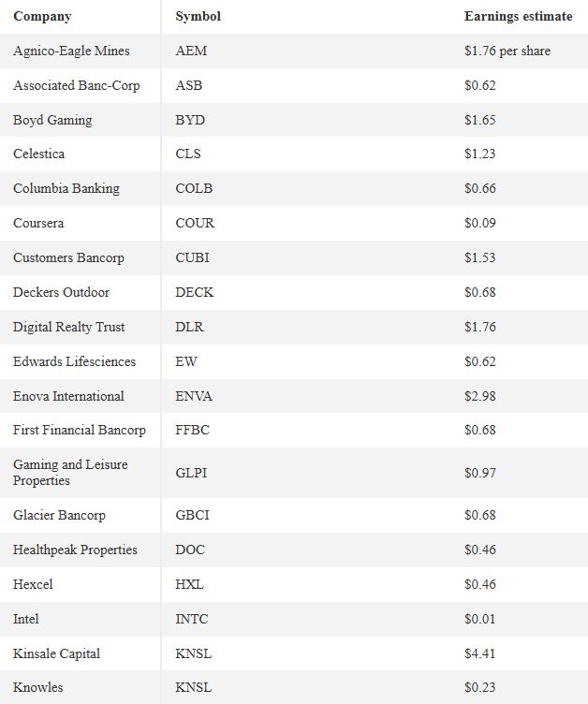Screen dimensions: 588x704
Task: Click the Company column header
Action: point(42,17)
